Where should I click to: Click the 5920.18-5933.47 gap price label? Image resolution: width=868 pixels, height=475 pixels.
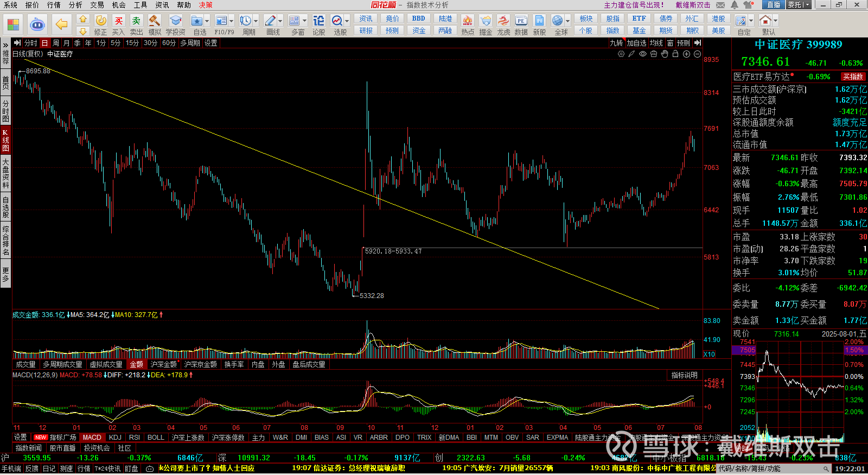[393, 251]
